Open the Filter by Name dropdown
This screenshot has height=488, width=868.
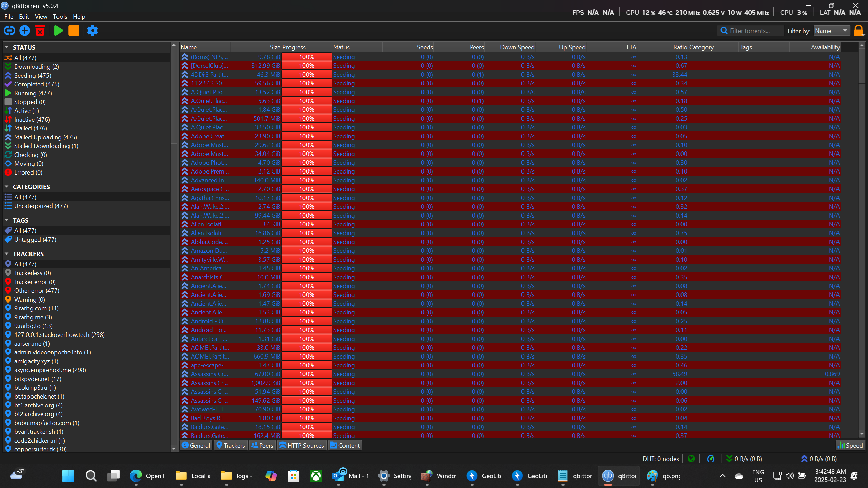coord(832,30)
